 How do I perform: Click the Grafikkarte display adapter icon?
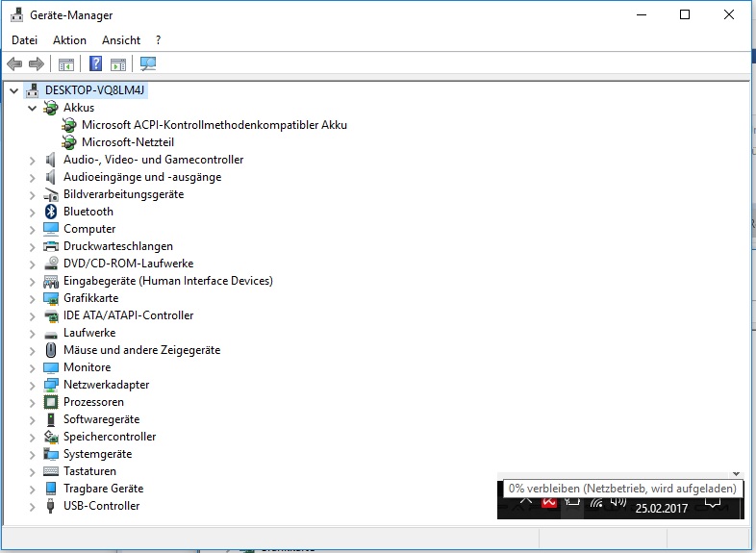pyautogui.click(x=51, y=298)
